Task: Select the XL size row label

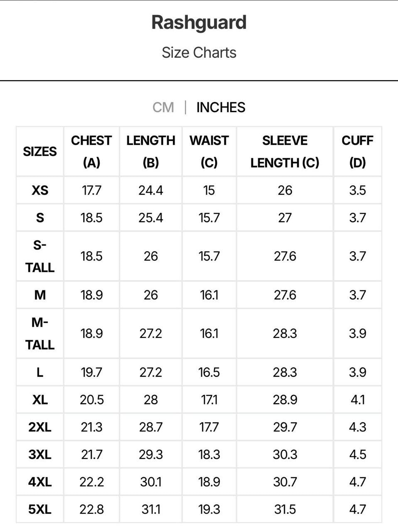Action: tap(40, 400)
